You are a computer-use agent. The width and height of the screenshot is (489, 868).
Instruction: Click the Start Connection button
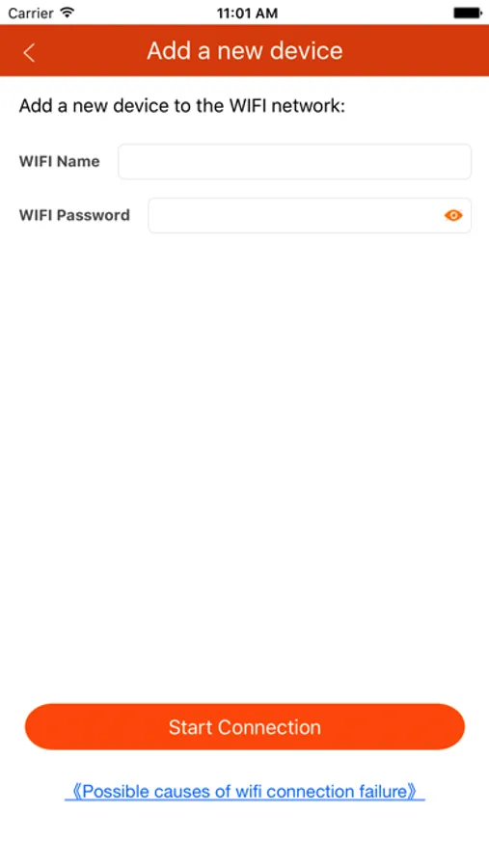[245, 727]
